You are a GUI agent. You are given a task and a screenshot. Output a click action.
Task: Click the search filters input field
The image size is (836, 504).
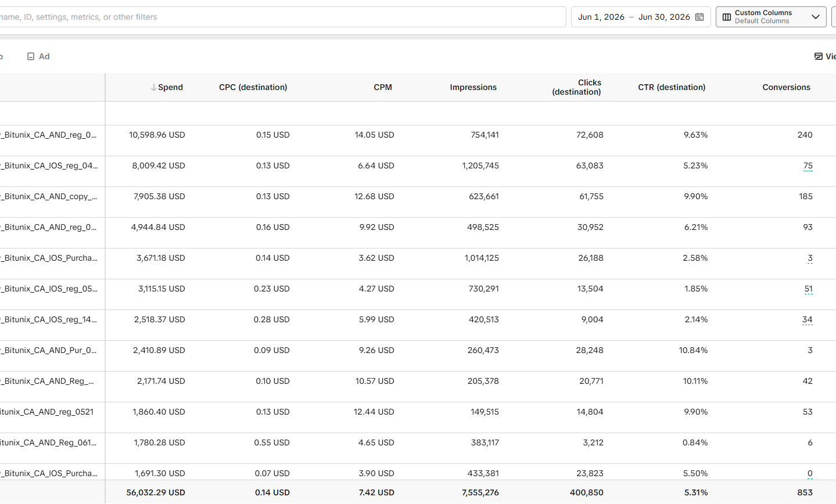pyautogui.click(x=282, y=17)
